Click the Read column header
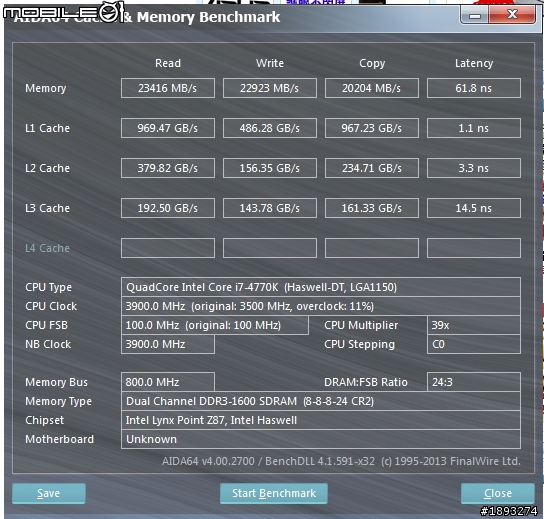 [x=168, y=63]
